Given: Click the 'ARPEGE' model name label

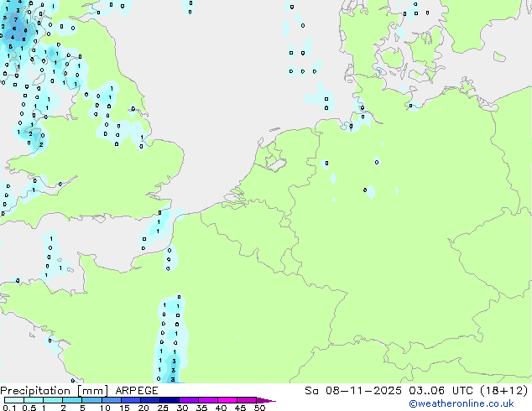Looking at the screenshot, I should pos(137,391).
